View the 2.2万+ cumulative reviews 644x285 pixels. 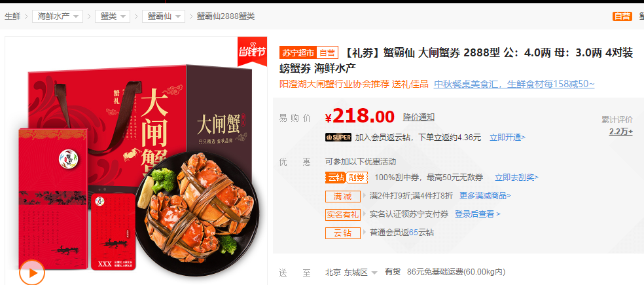pyautogui.click(x=620, y=132)
